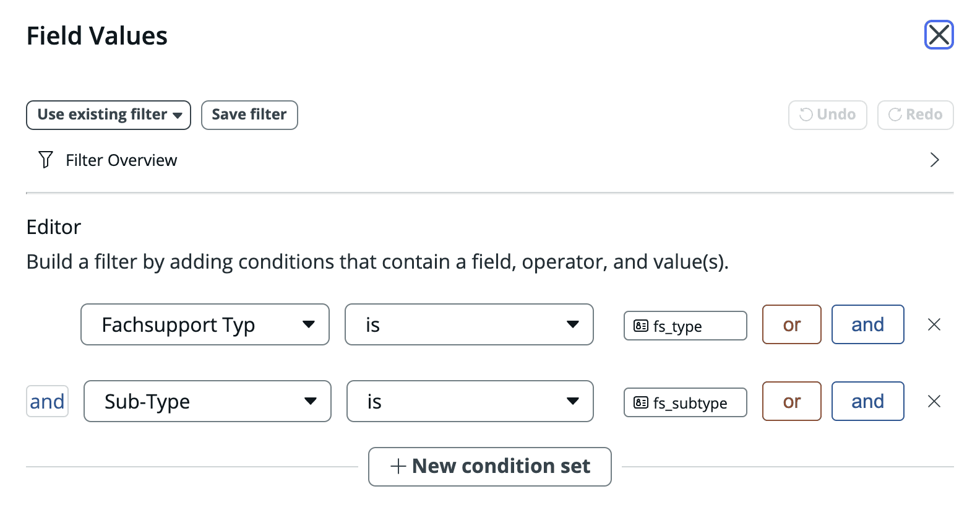Open operator dropdown in Sub-Type row
Image resolution: width=980 pixels, height=520 pixels.
click(470, 401)
